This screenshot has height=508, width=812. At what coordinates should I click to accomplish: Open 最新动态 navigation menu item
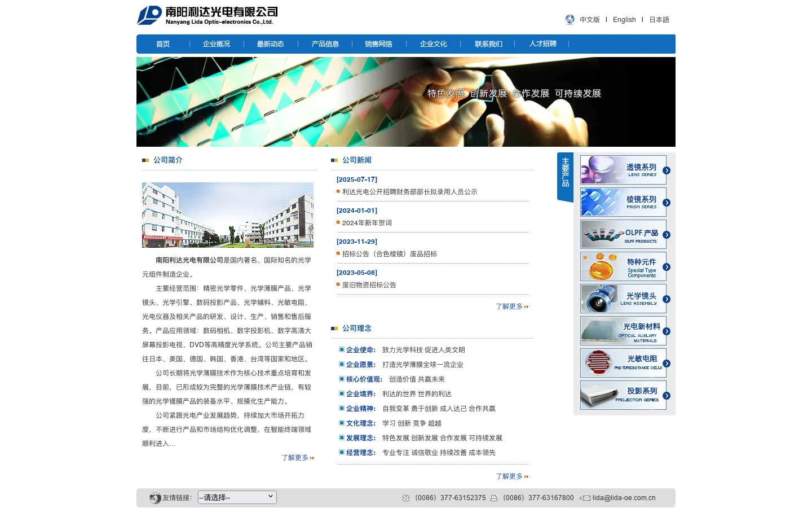point(271,44)
